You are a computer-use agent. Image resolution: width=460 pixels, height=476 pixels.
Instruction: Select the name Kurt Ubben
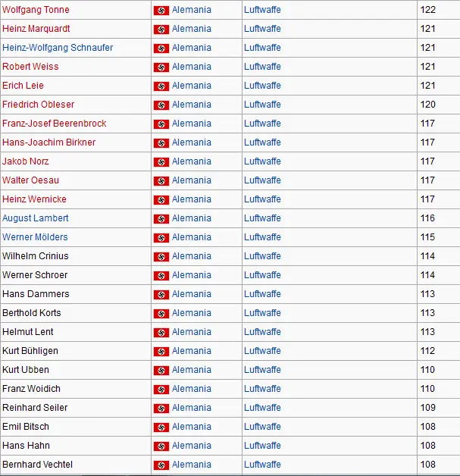[x=26, y=370]
